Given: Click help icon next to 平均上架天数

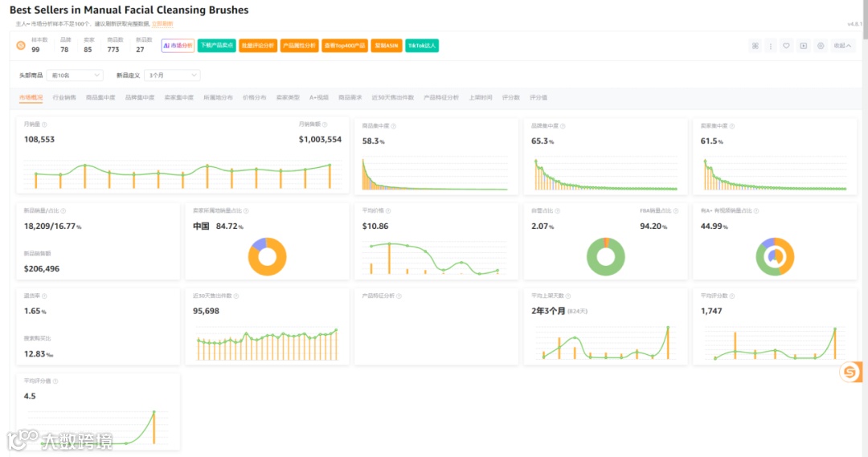Looking at the screenshot, I should (x=568, y=296).
